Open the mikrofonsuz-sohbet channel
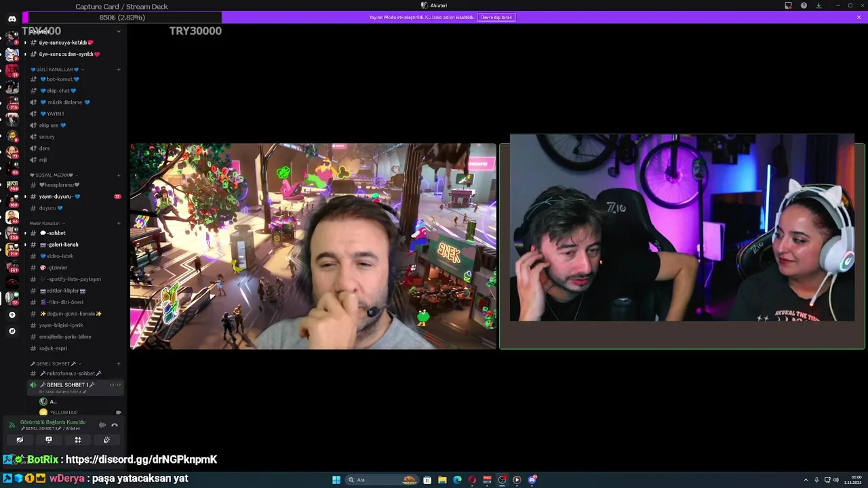This screenshot has width=868, height=488. (75, 373)
